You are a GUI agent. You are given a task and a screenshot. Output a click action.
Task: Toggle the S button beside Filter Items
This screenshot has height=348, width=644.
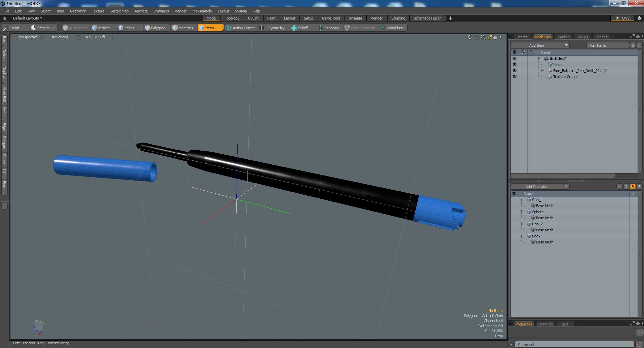633,45
